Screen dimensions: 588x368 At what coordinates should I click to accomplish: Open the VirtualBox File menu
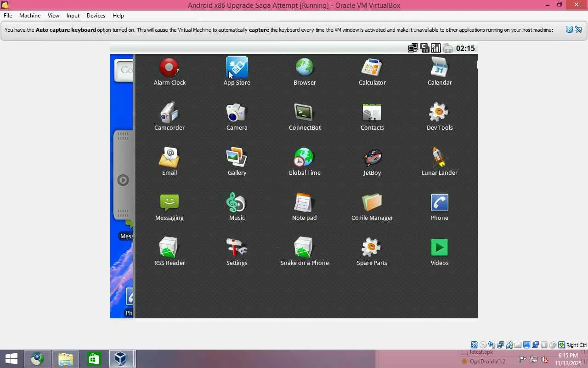(x=8, y=16)
